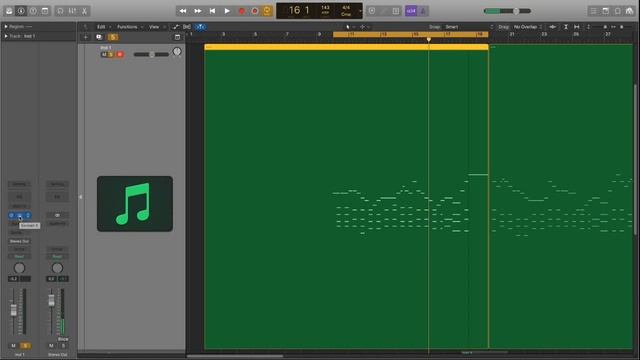This screenshot has width=640, height=360.
Task: Open List Editors
Action: [x=593, y=11]
